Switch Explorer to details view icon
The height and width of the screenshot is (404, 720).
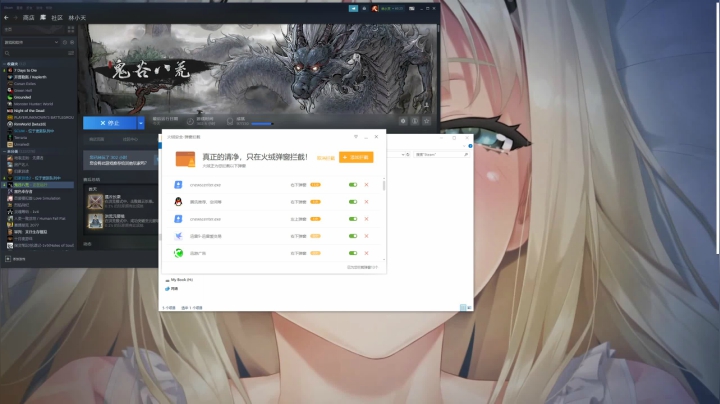463,308
